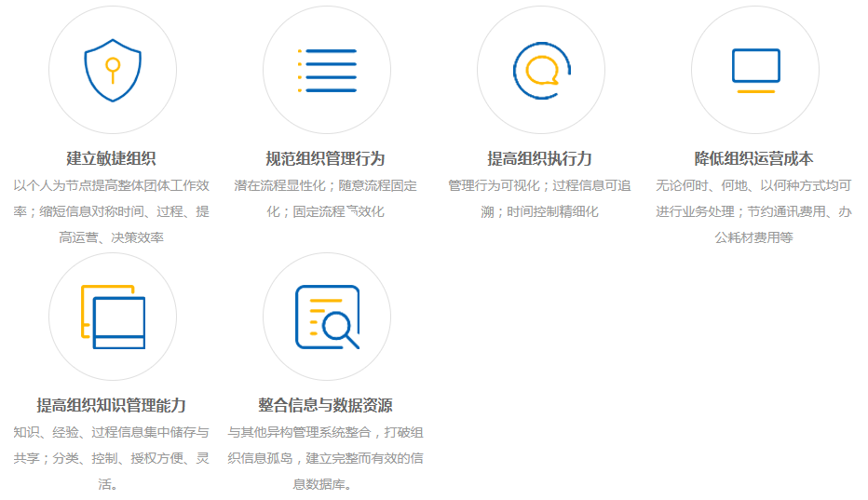Open the 建立敏捷组织 heading
This screenshot has width=868, height=500.
pyautogui.click(x=112, y=158)
